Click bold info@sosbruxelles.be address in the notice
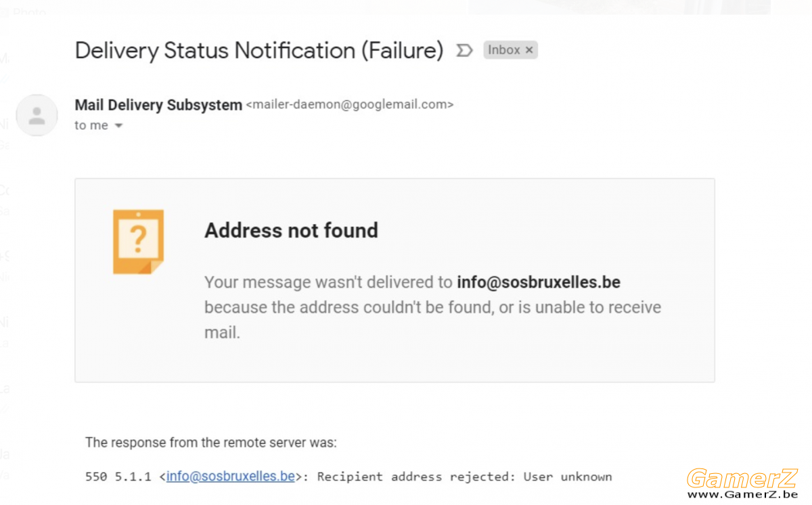The width and height of the screenshot is (812, 505). click(539, 282)
